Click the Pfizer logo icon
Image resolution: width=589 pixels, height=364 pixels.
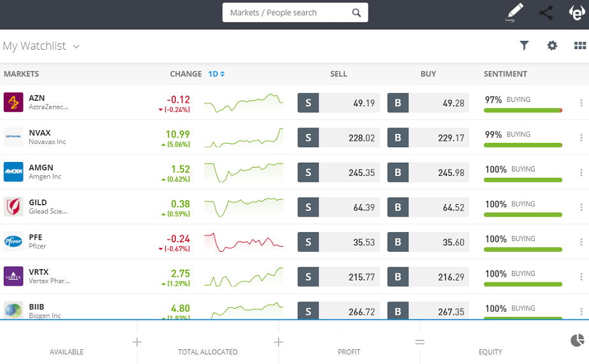(13, 241)
